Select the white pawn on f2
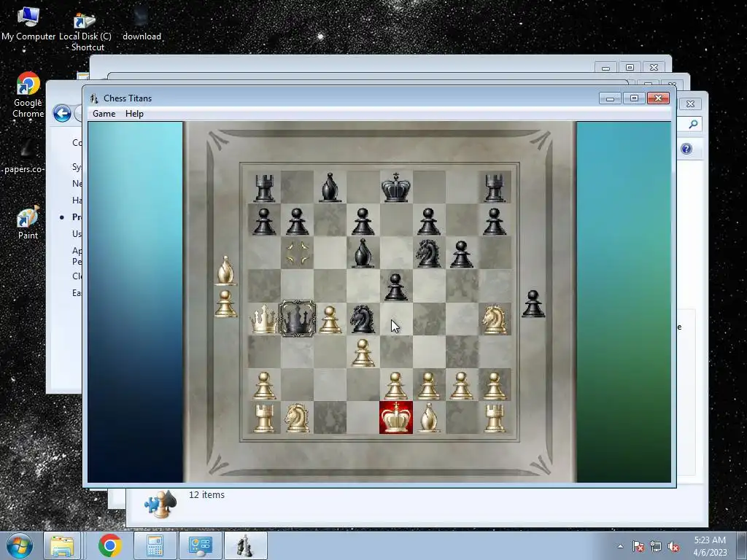 click(x=429, y=385)
